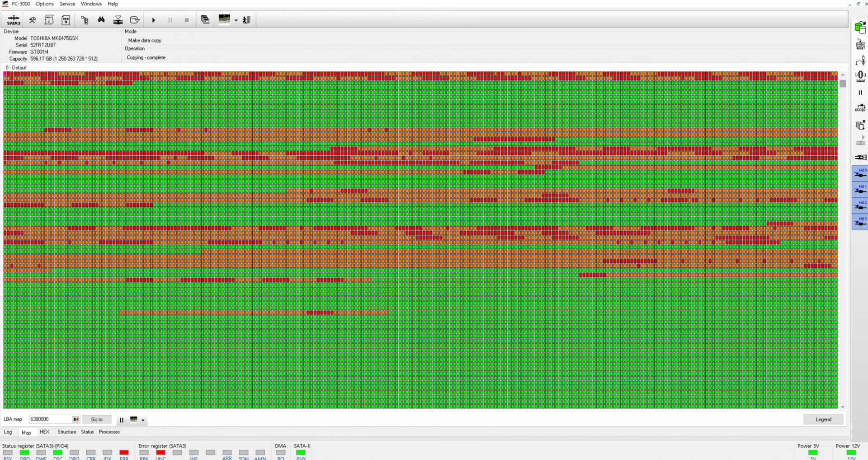Click the Power 5V indicator

coord(813,452)
